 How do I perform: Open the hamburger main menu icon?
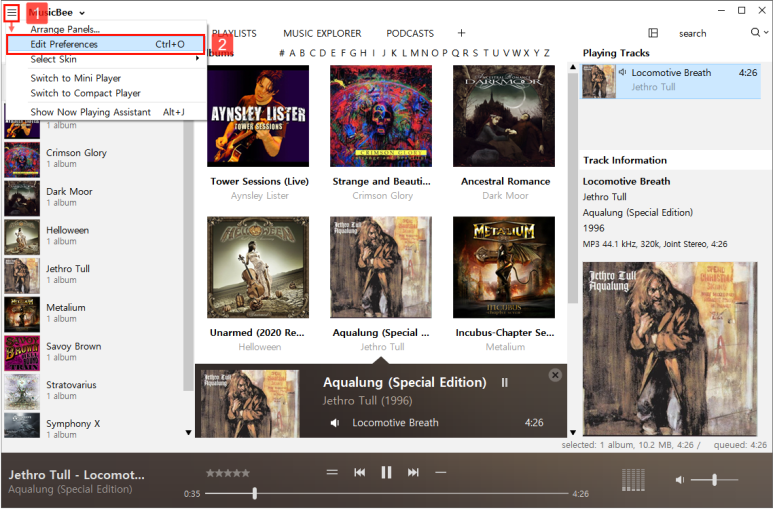tap(12, 12)
